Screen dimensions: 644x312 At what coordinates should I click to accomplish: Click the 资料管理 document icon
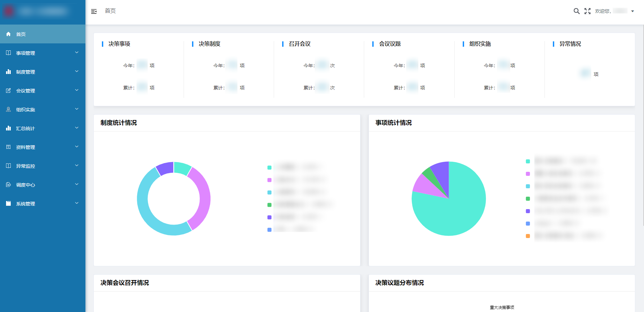coord(8,147)
